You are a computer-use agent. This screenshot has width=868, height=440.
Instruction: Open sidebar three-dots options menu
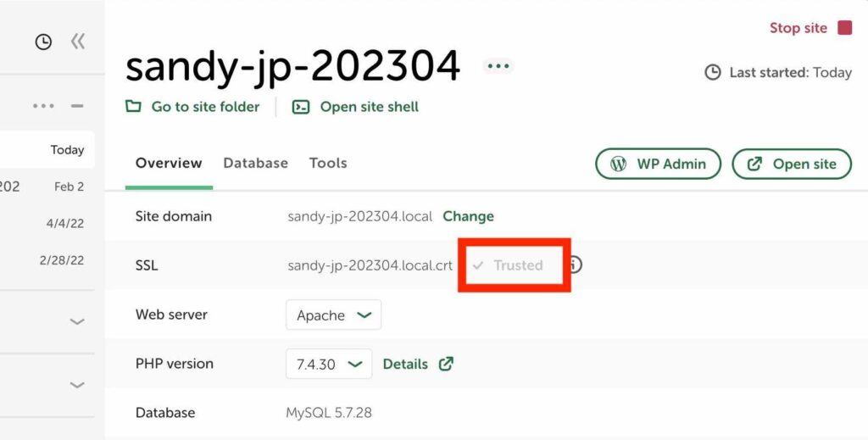[x=43, y=106]
